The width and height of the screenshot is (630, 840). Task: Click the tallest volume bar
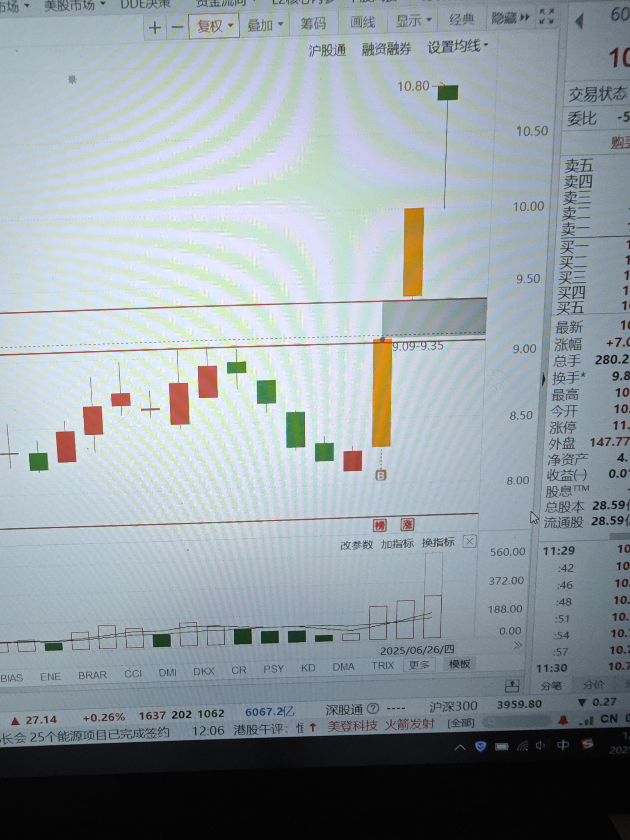(433, 596)
